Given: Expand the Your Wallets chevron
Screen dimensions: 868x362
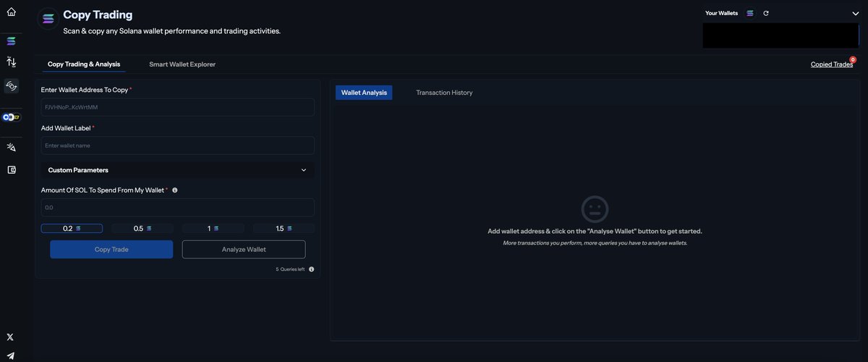Looking at the screenshot, I should pyautogui.click(x=855, y=13).
